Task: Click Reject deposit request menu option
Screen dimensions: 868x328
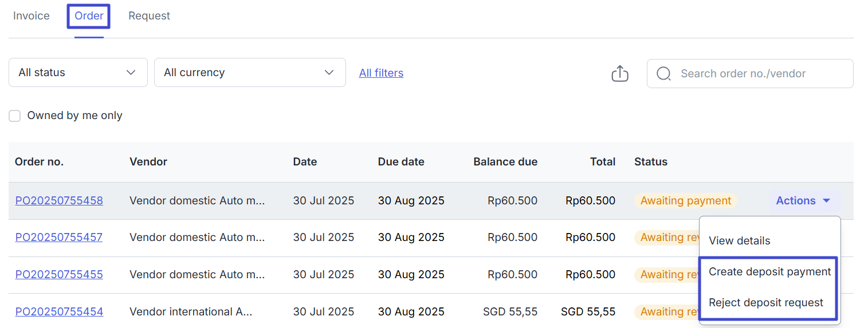Action: click(x=765, y=303)
